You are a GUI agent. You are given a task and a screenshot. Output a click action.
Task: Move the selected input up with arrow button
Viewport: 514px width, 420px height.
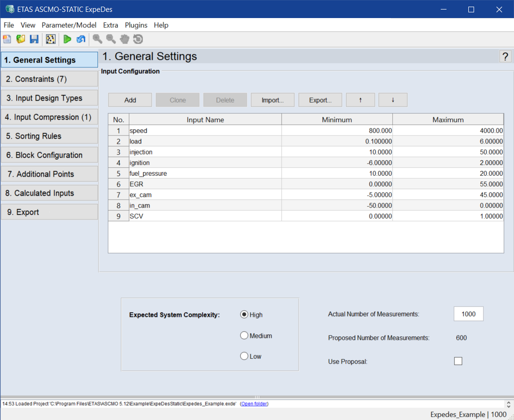tap(360, 100)
